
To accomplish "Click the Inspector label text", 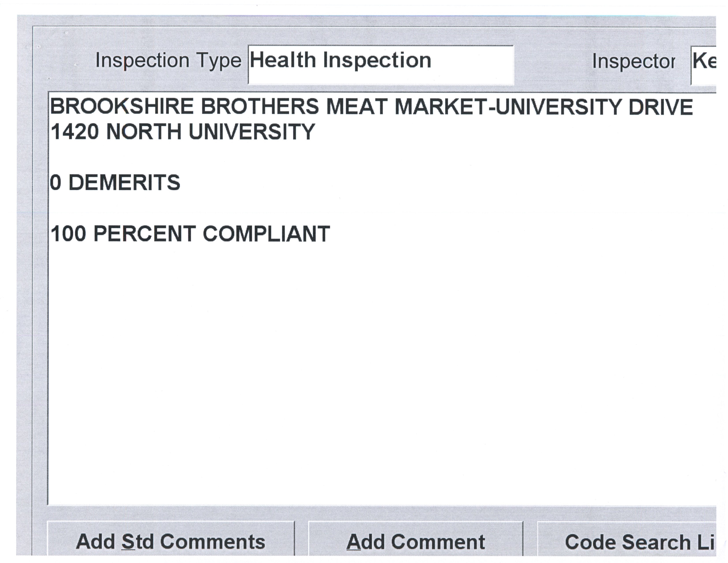I will coord(633,62).
